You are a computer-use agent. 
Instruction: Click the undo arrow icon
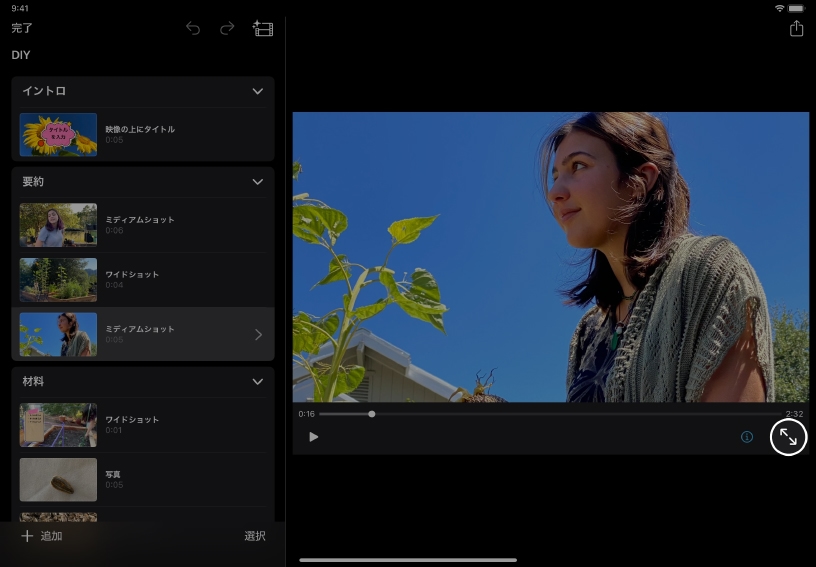click(x=193, y=29)
